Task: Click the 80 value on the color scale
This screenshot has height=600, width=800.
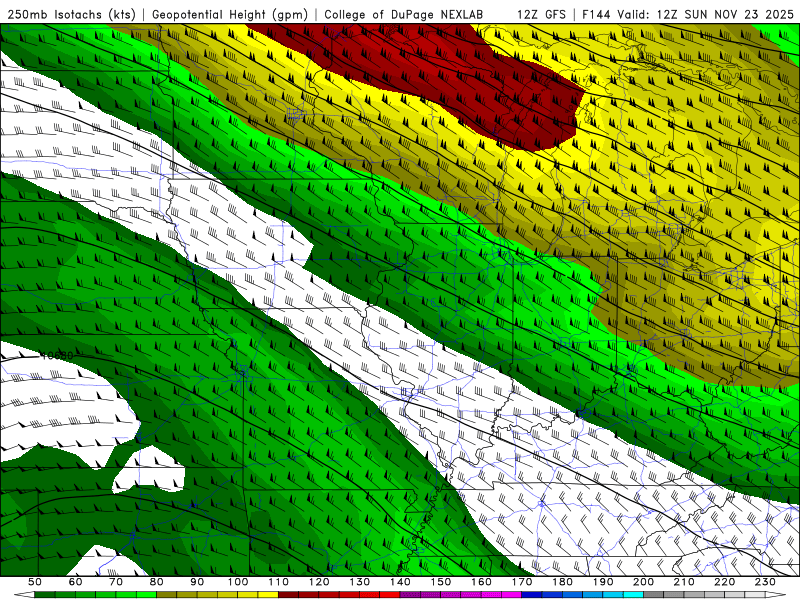Action: 157,582
